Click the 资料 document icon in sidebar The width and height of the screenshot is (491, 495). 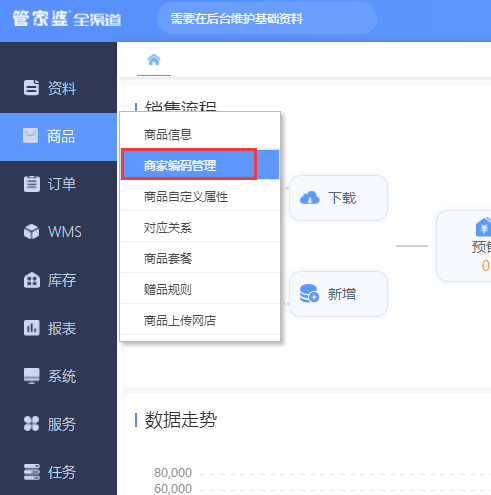(31, 88)
